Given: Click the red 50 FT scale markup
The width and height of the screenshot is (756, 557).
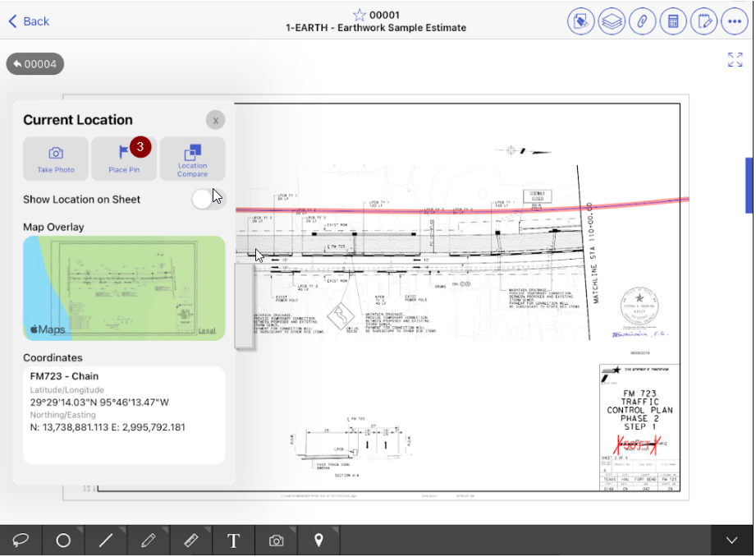Looking at the screenshot, I should (638, 444).
